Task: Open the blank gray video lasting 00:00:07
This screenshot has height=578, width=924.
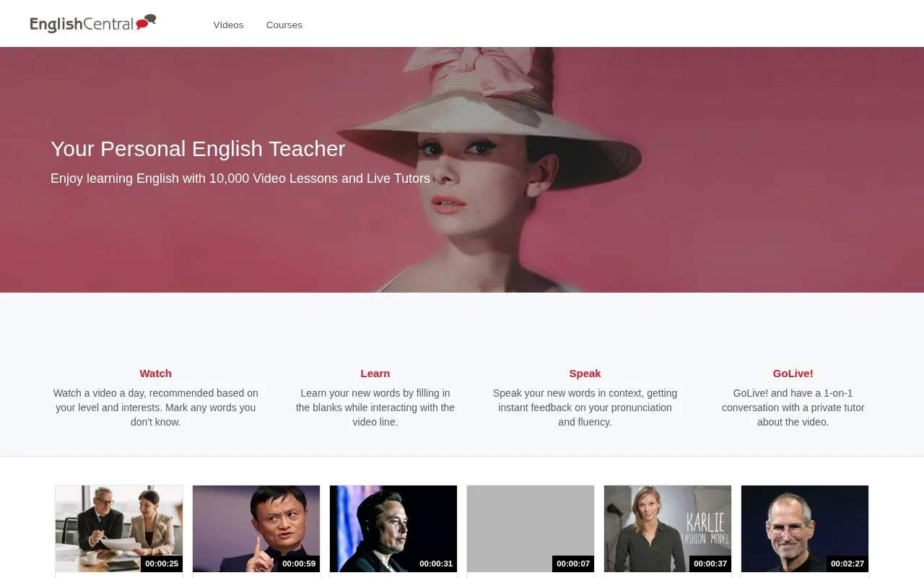Action: (531, 529)
